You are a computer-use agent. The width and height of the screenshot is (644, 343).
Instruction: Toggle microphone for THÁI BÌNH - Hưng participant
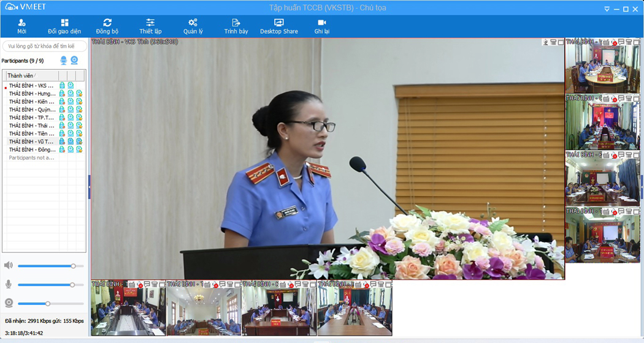62,94
